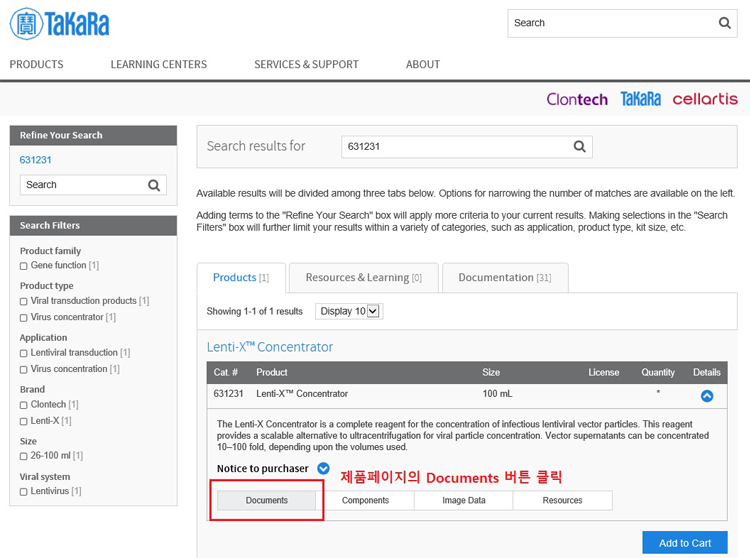Open the LEARNING CENTERS menu
The height and width of the screenshot is (558, 750).
(x=159, y=64)
